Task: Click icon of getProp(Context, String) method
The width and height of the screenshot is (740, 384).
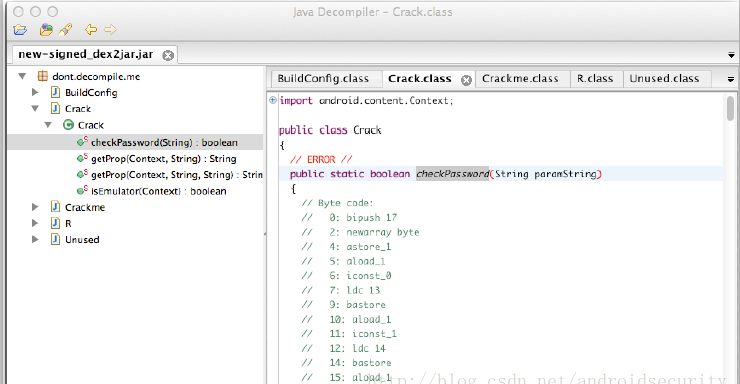Action: pos(82,158)
